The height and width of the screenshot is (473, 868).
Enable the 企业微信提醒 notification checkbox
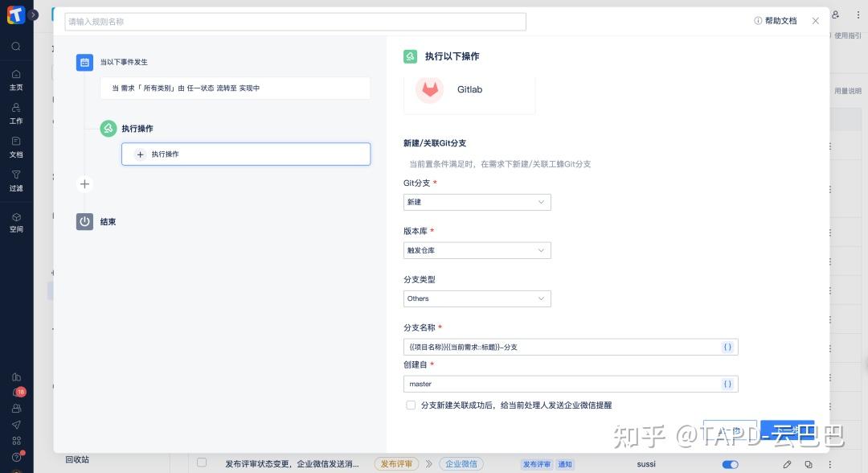click(411, 405)
